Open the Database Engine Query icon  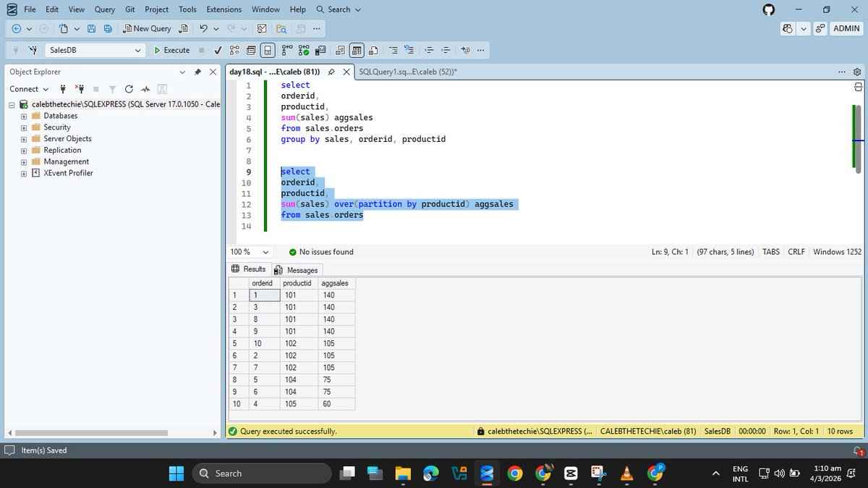click(x=183, y=28)
